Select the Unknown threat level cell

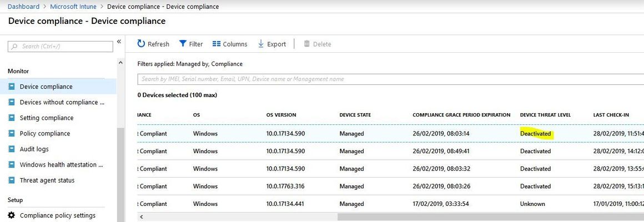coord(532,204)
